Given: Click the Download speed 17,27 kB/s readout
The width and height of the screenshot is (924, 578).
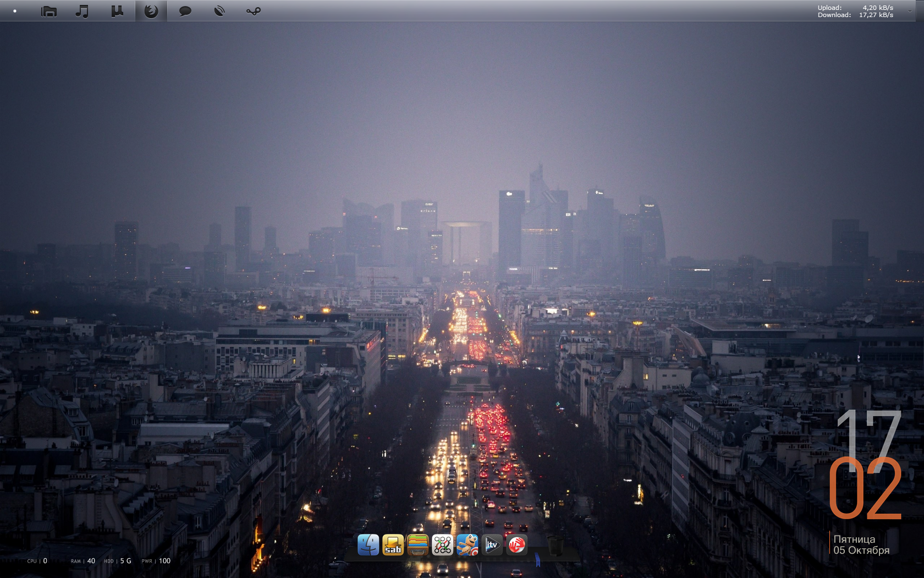Looking at the screenshot, I should click(x=855, y=15).
